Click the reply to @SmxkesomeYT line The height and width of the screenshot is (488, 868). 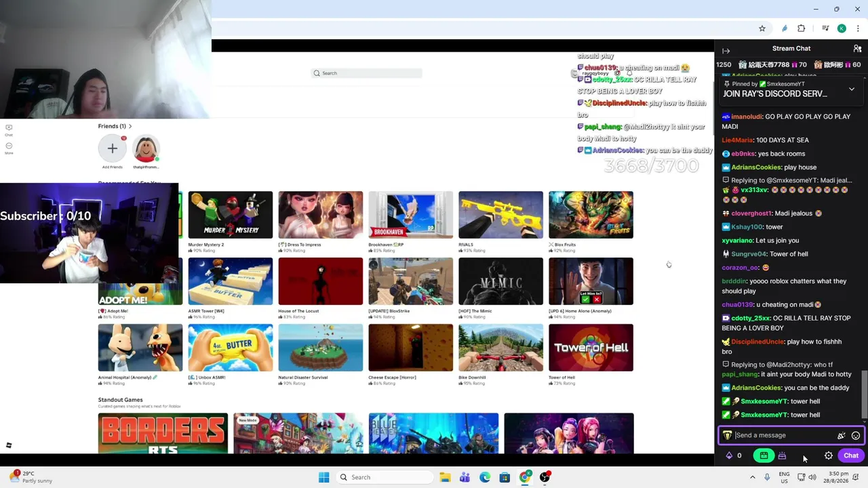[x=787, y=180]
